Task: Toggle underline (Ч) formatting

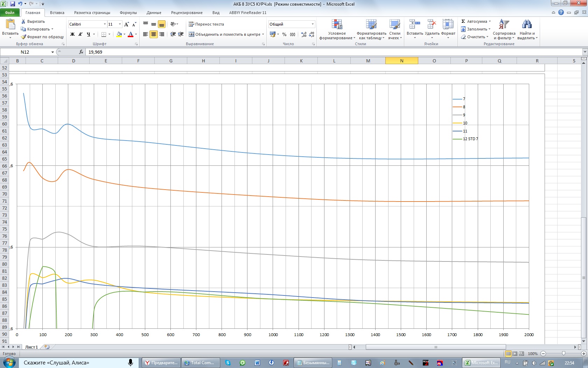Action: pyautogui.click(x=89, y=34)
